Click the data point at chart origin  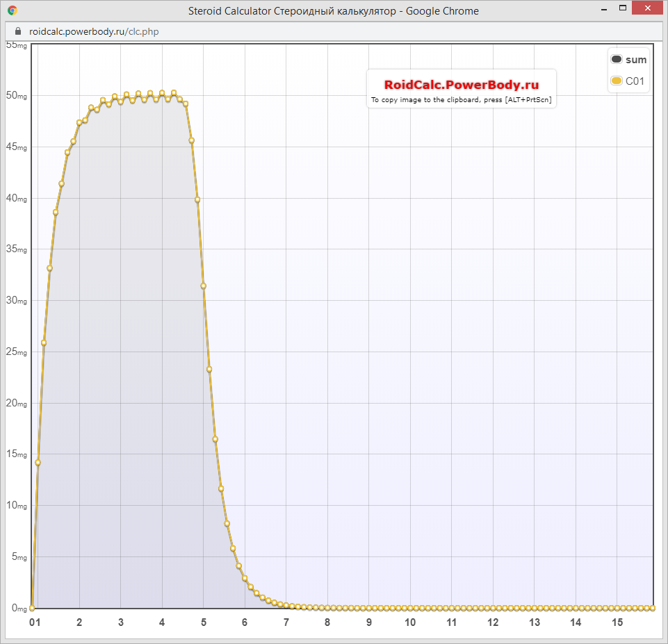[32, 608]
